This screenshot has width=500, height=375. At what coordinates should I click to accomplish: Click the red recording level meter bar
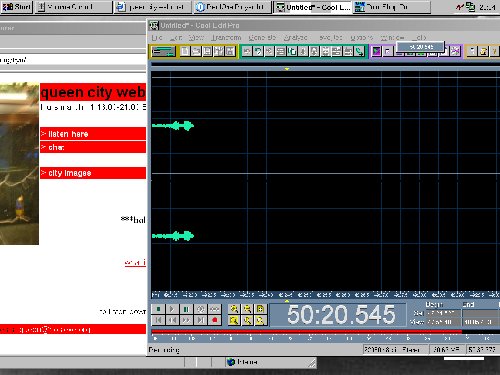coord(307,332)
